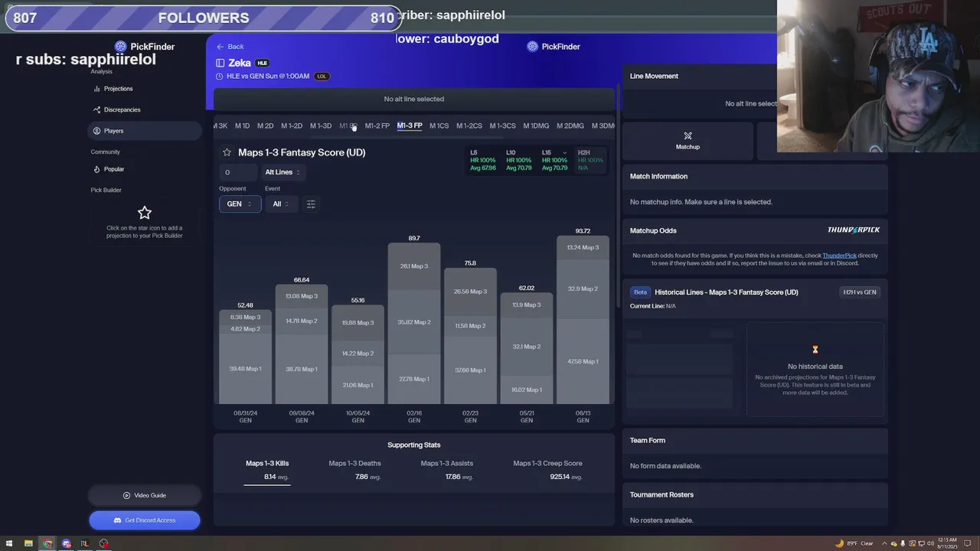Open the Windows Start menu
The width and height of the screenshot is (980, 551).
[x=10, y=543]
